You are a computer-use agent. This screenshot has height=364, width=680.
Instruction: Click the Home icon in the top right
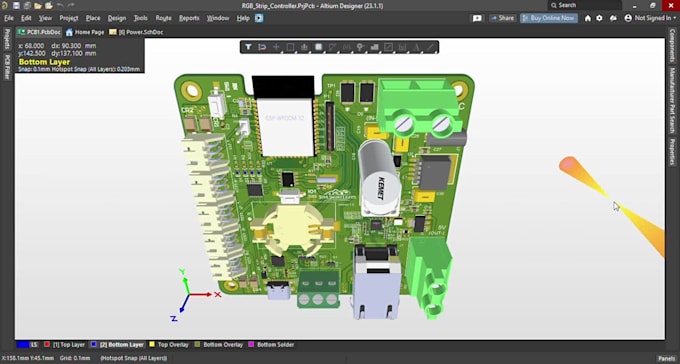(x=588, y=18)
